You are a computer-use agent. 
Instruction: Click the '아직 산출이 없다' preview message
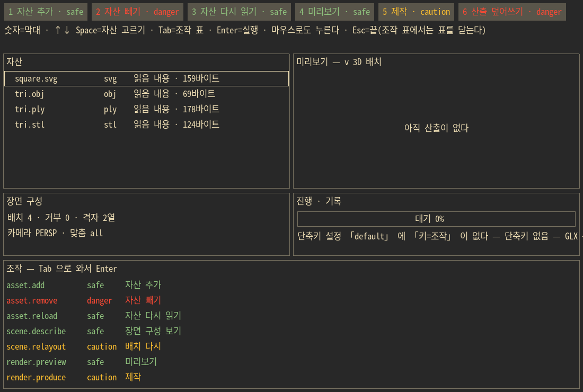(436, 128)
